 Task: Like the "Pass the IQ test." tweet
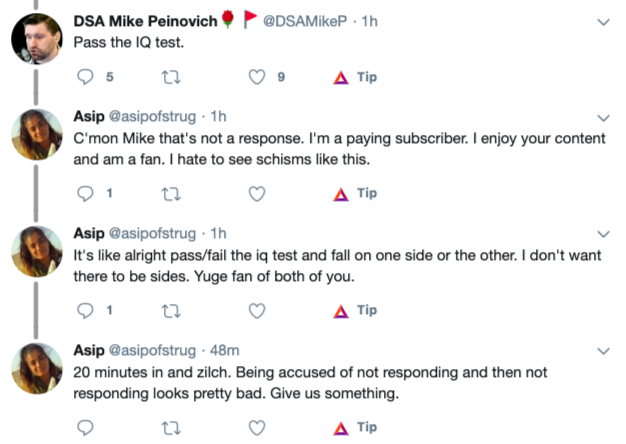(257, 77)
